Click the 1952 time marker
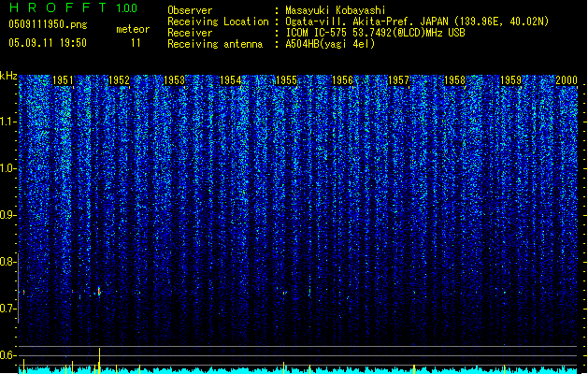The width and height of the screenshot is (588, 374). coord(119,79)
